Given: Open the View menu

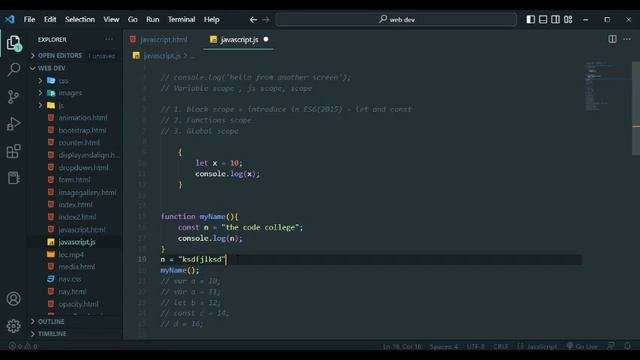Looking at the screenshot, I should click(x=111, y=20).
